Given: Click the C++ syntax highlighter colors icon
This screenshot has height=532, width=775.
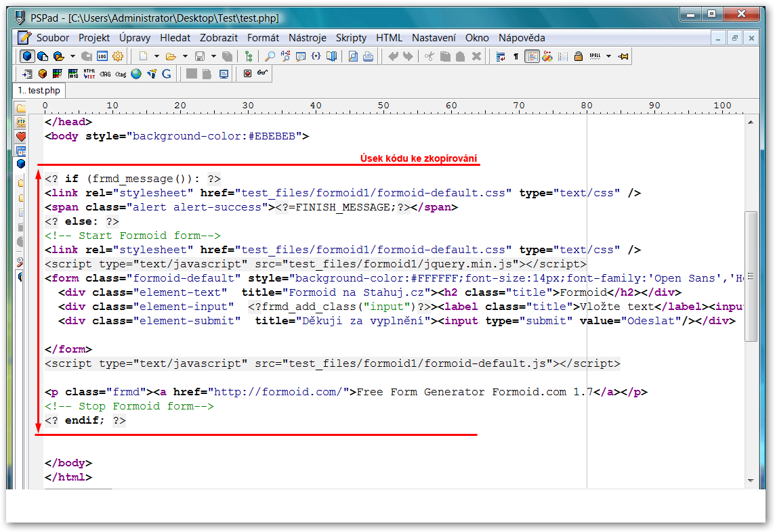Looking at the screenshot, I should [547, 56].
